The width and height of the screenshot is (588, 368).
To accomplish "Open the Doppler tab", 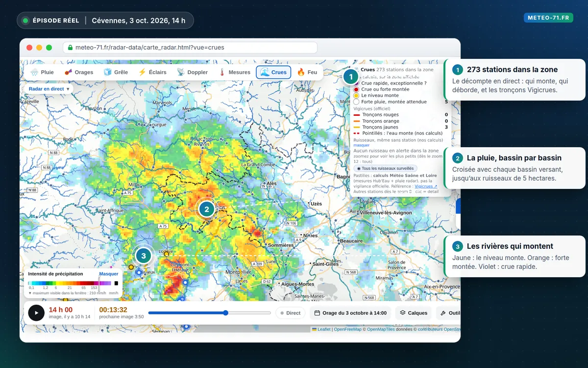I will coord(192,72).
